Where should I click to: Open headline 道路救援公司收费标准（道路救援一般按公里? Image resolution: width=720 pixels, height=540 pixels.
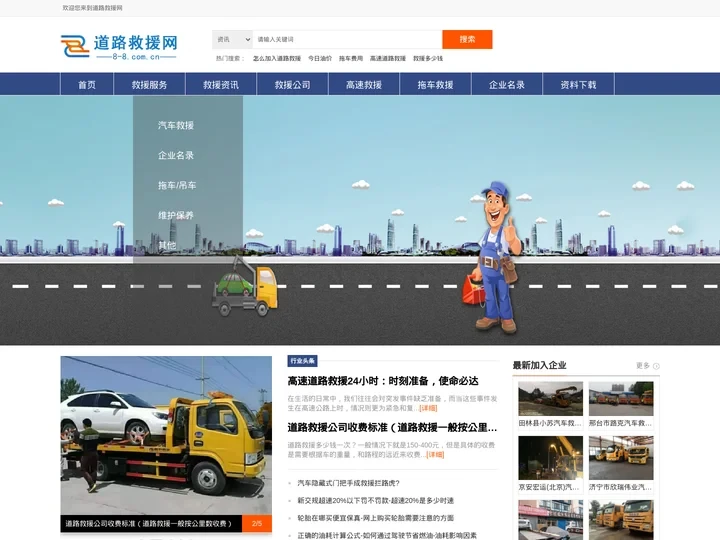(392, 428)
